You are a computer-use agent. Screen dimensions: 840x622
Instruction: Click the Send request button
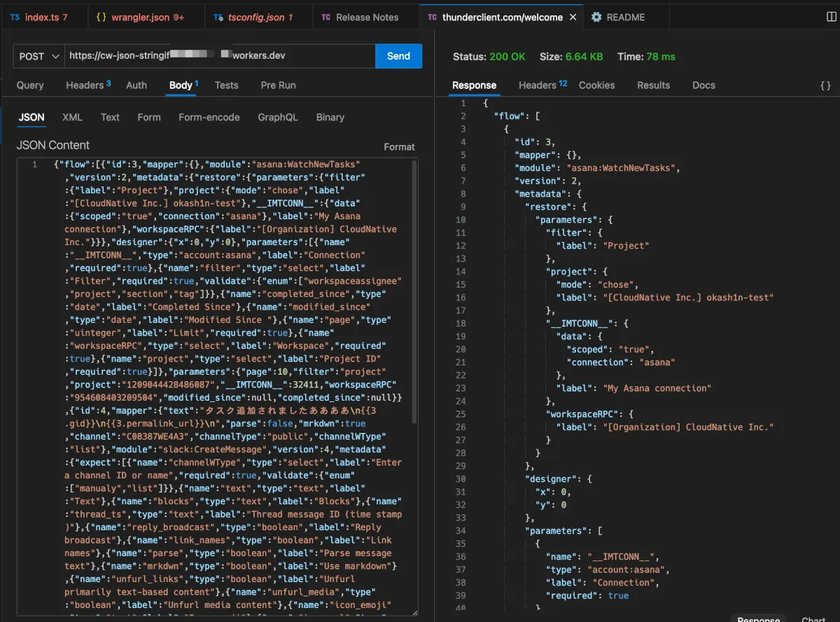point(398,56)
